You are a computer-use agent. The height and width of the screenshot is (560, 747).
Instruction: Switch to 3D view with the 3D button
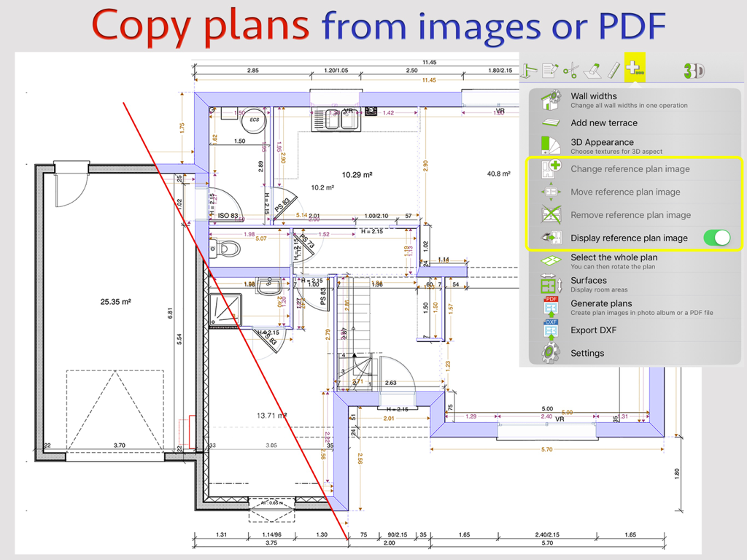(x=694, y=69)
